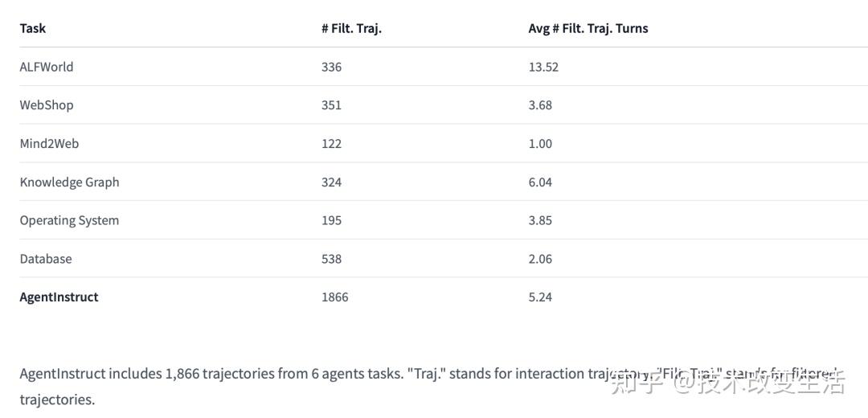Select the Mind2Web task cell
The image size is (868, 418).
click(x=49, y=143)
